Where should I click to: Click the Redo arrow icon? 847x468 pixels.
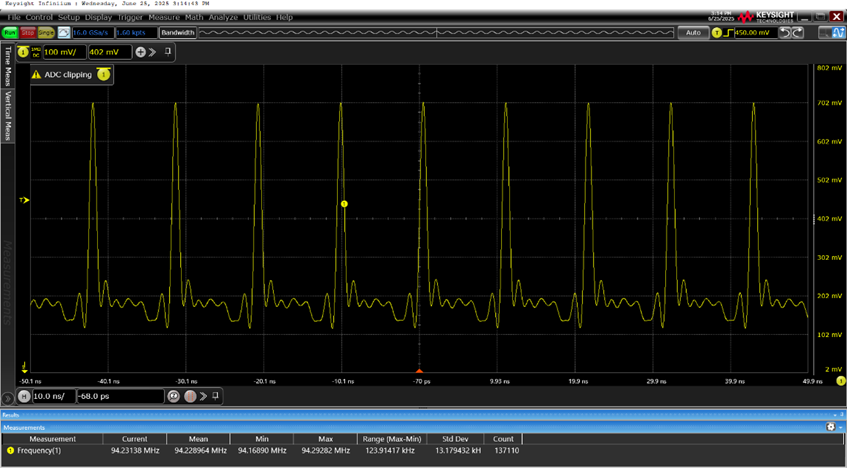[x=797, y=33]
